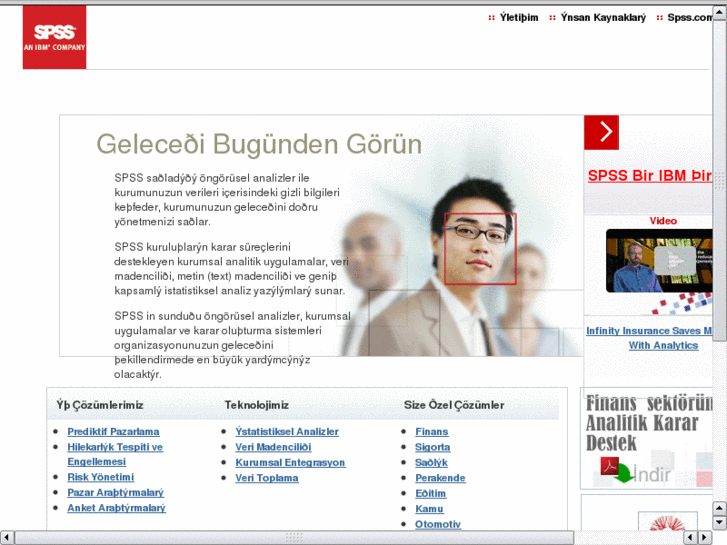Open the Saðlýk link
The image size is (727, 545).
point(431,462)
